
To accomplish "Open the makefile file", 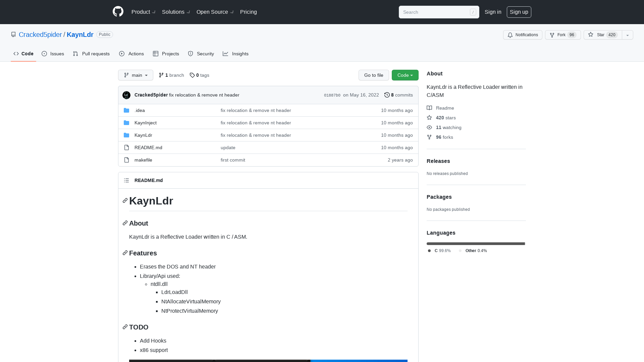I will pos(143,160).
